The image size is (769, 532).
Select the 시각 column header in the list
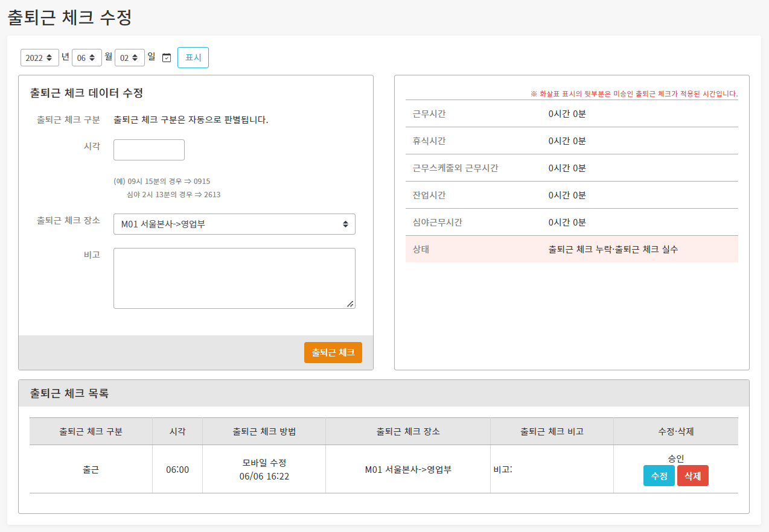point(177,432)
